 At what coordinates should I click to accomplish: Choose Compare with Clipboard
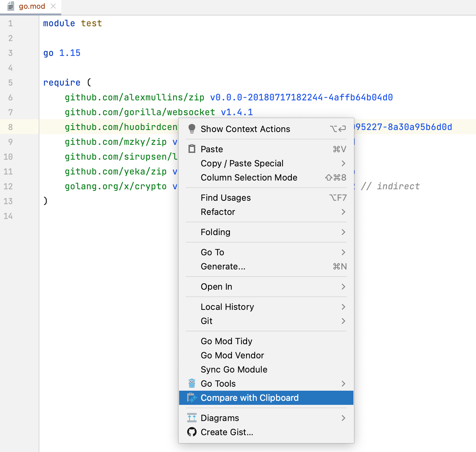pyautogui.click(x=266, y=398)
